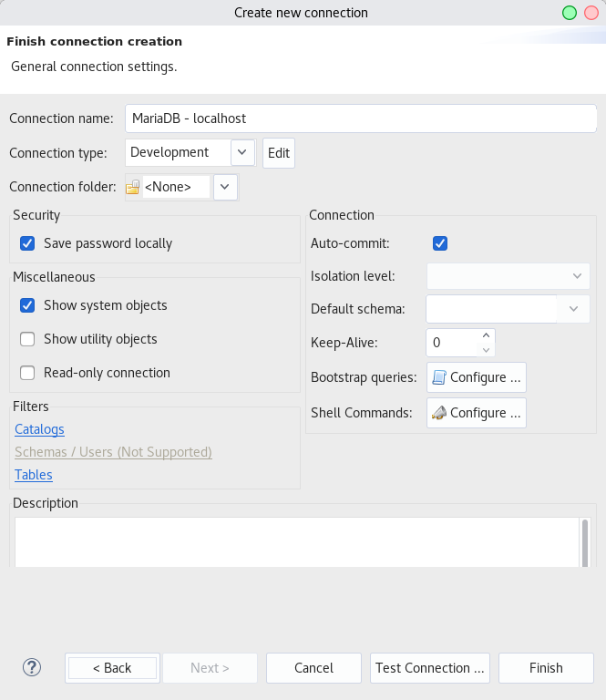Viewport: 606px width, 700px height.
Task: Click inside the Description text area
Action: pyautogui.click(x=297, y=542)
